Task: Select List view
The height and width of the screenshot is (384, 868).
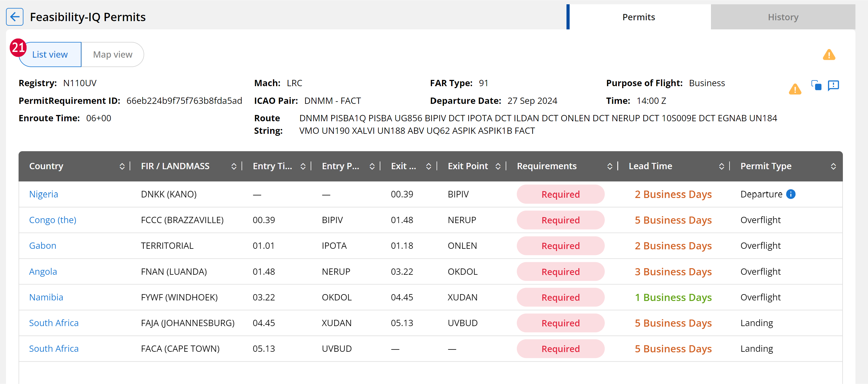Action: 50,54
